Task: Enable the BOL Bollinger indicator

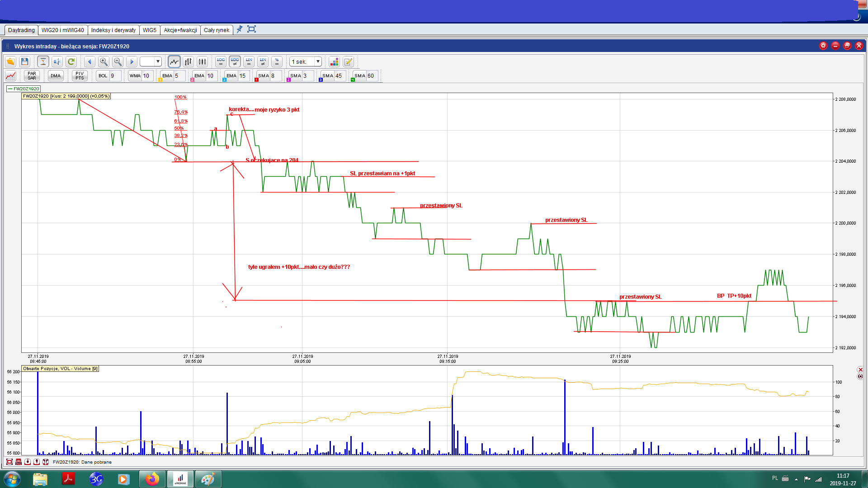Action: pos(103,75)
